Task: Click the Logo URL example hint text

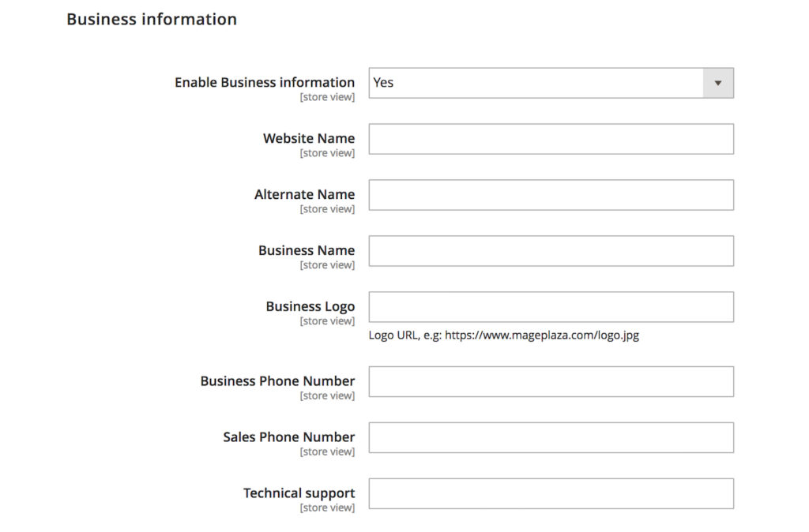Action: point(503,335)
